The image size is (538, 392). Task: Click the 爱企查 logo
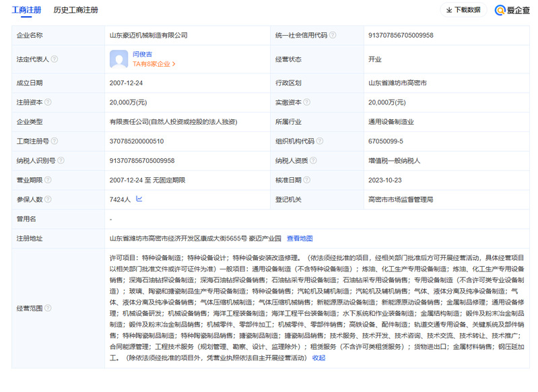[x=512, y=10]
